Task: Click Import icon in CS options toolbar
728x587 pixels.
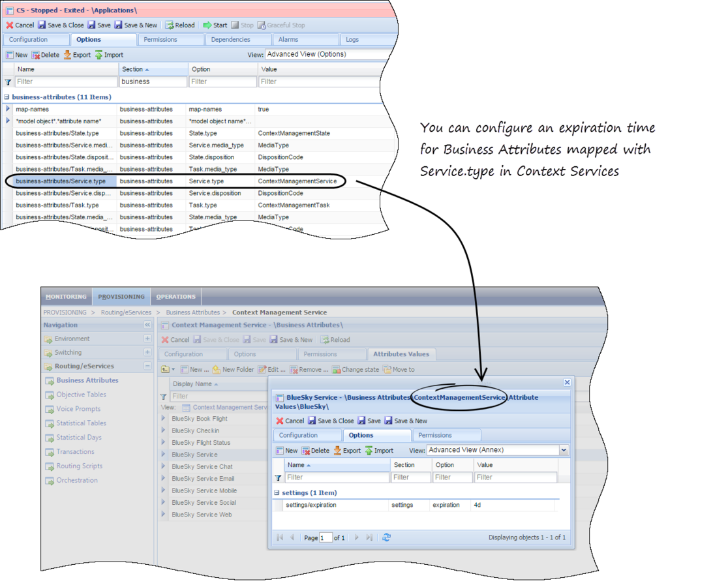Action: click(x=99, y=55)
